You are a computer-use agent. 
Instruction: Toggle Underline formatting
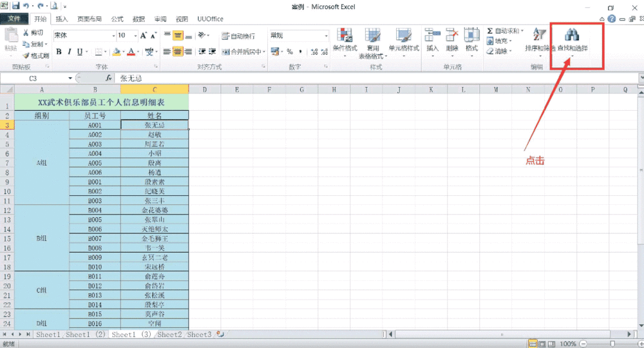coord(80,52)
